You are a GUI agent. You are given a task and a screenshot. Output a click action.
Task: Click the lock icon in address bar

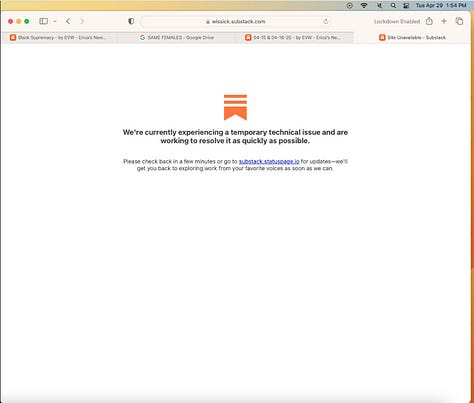(208, 22)
